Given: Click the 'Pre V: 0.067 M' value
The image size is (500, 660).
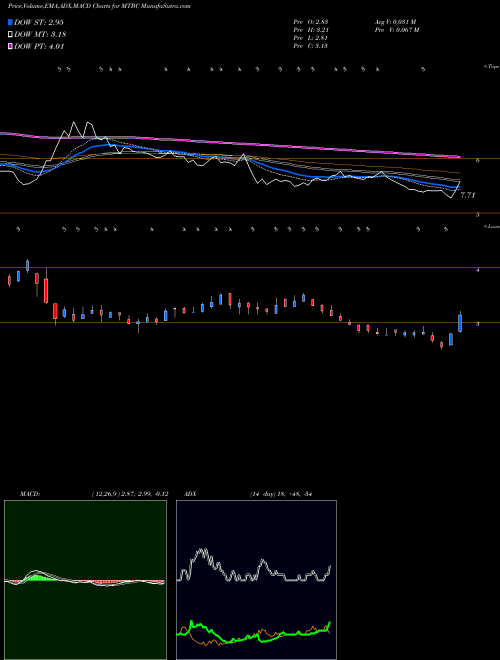Looking at the screenshot, I should (x=396, y=30).
